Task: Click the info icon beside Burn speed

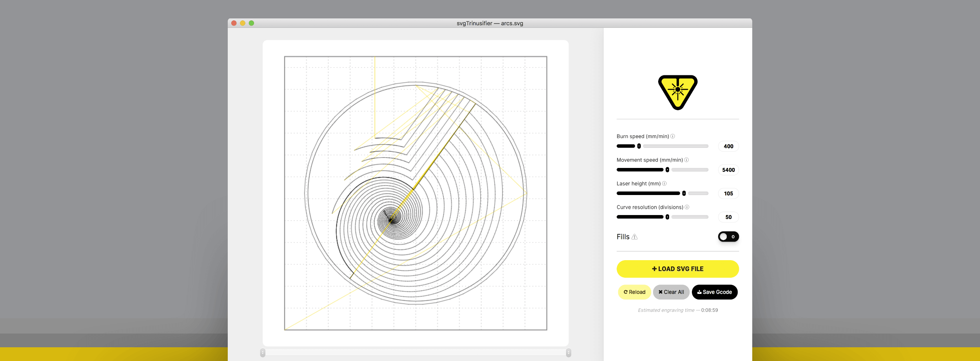Action: 673,136
